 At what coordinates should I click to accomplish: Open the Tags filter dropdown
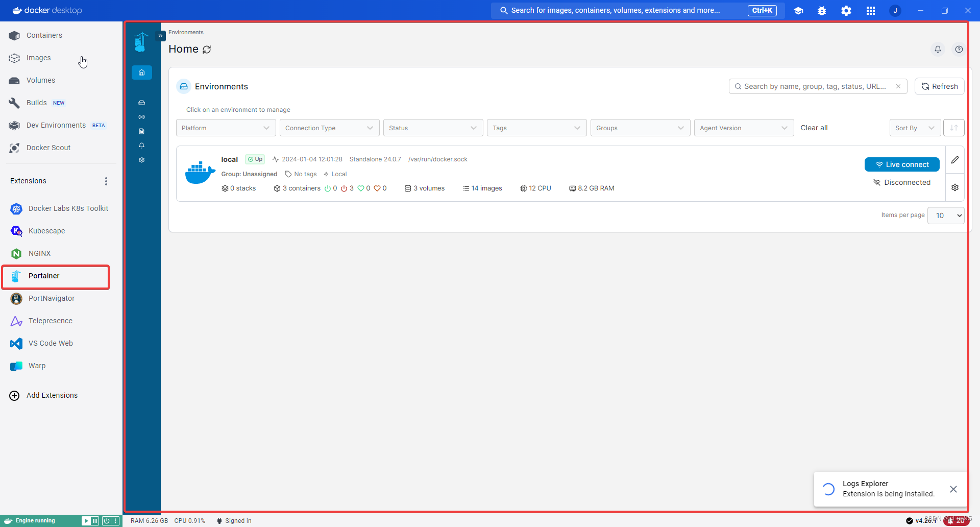pyautogui.click(x=537, y=128)
